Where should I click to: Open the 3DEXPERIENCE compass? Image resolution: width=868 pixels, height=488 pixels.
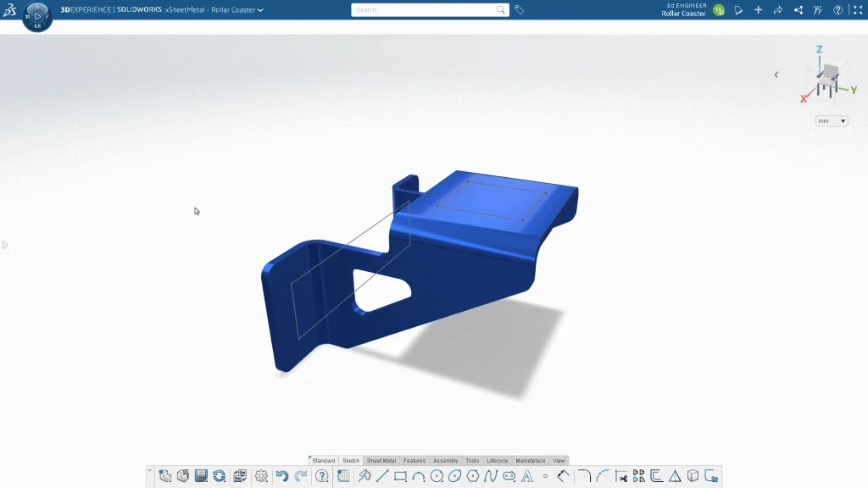37,15
